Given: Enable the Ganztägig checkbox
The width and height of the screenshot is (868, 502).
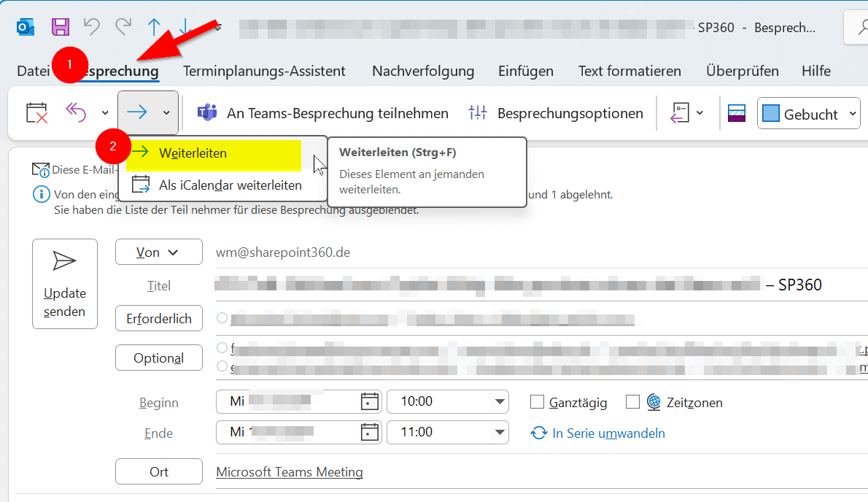Looking at the screenshot, I should click(538, 402).
